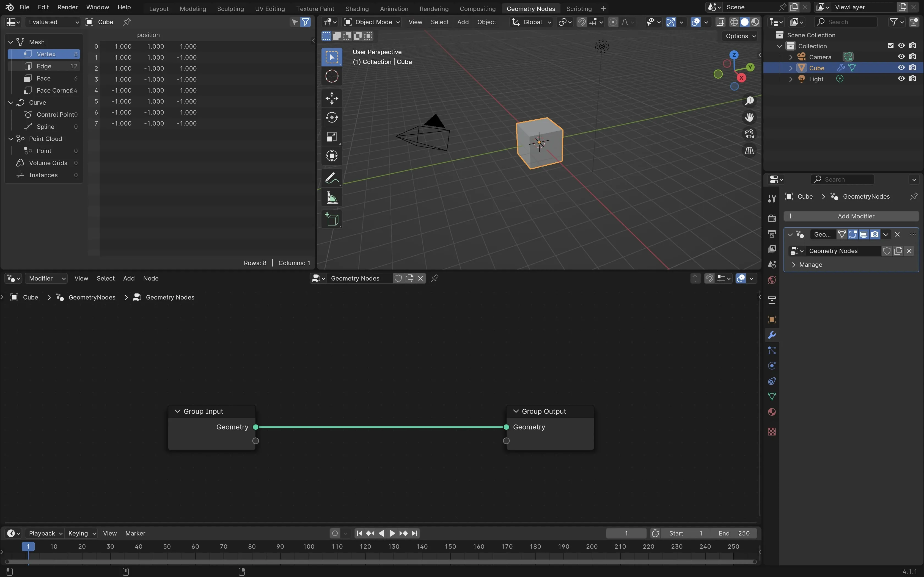Click the Add Cube tool icon
924x577 pixels.
pyautogui.click(x=331, y=220)
